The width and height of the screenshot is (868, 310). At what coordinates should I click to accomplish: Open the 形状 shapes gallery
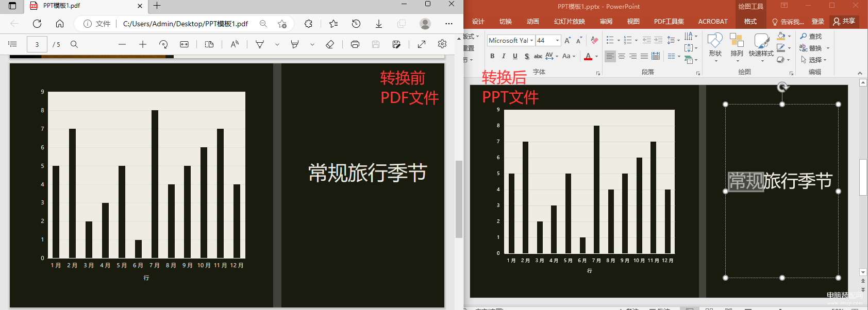[715, 47]
